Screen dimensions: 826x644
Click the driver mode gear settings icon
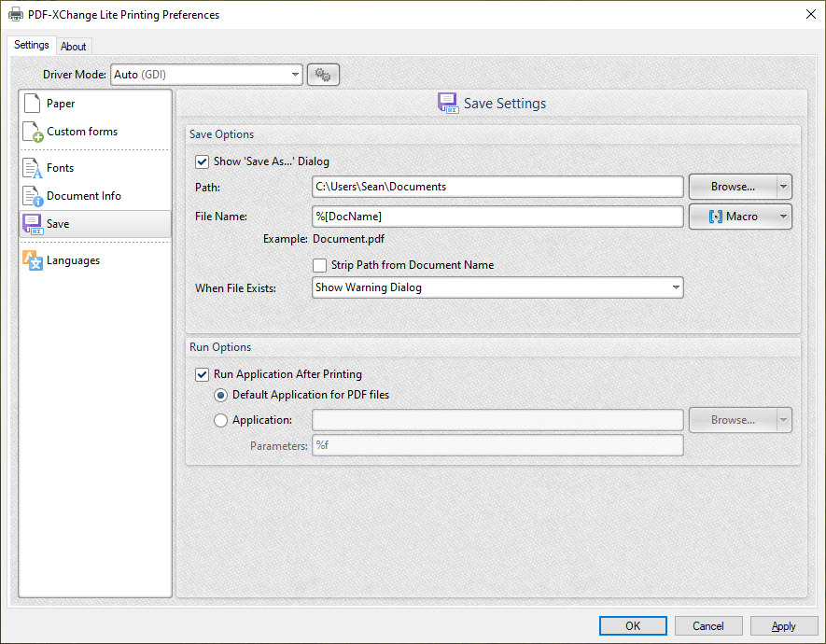click(x=323, y=75)
